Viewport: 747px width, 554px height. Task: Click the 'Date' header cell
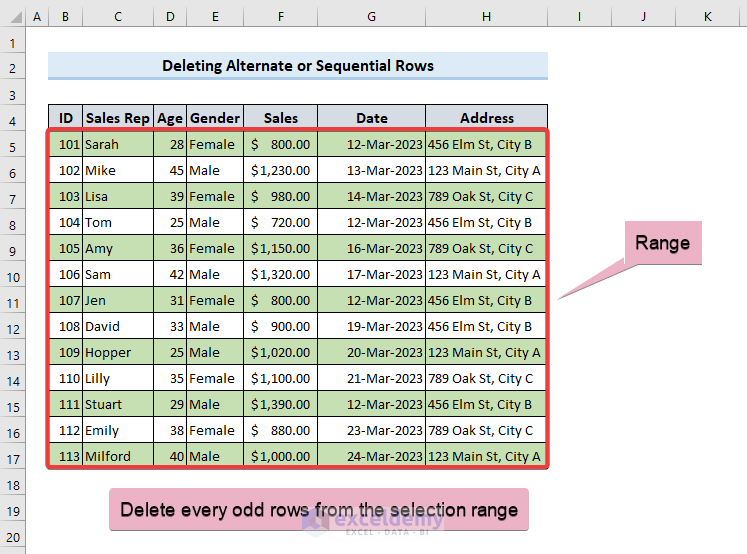coord(372,118)
